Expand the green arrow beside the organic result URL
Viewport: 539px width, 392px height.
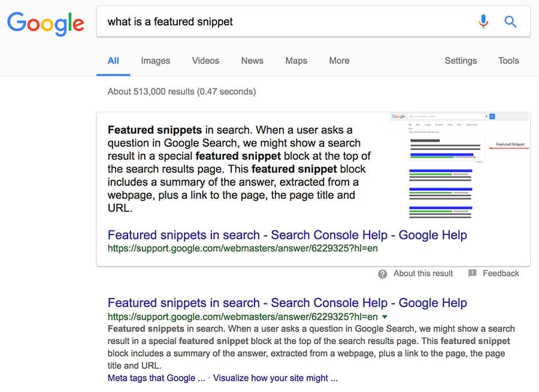click(x=384, y=317)
